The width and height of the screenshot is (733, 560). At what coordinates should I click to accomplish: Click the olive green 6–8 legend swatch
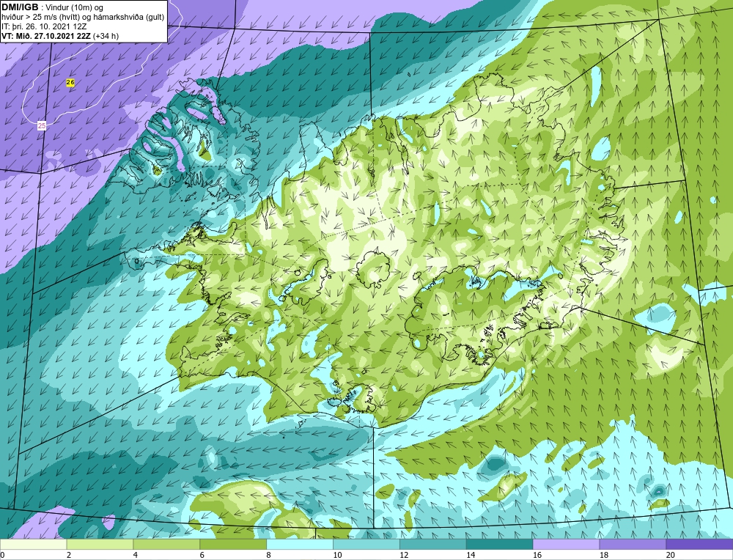(x=233, y=545)
